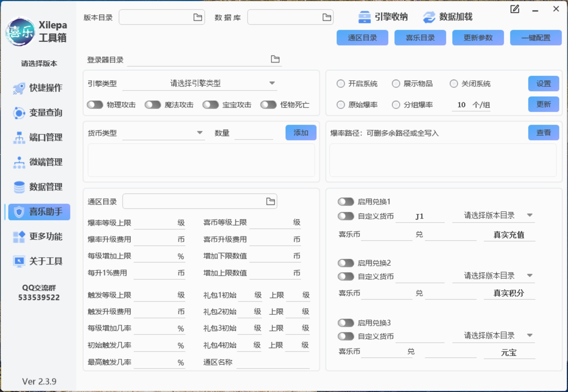This screenshot has height=392, width=568.
Task: Open 引擎类型 dropdown
Action: (200, 83)
